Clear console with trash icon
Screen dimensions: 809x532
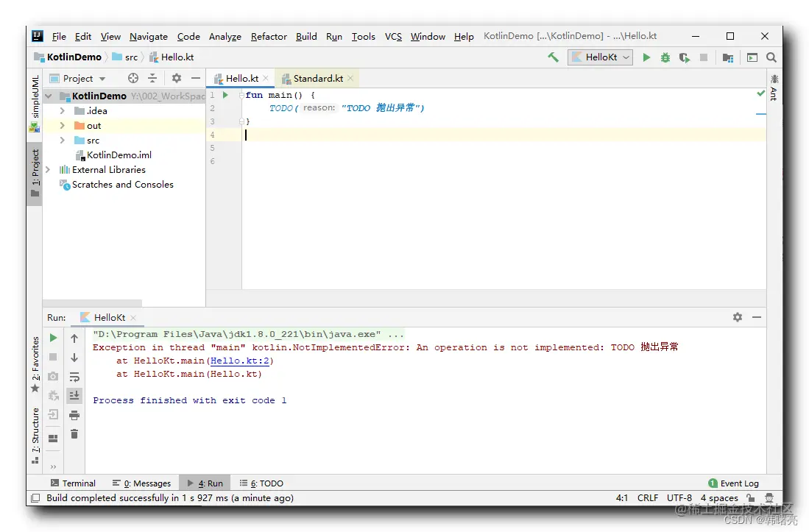[x=74, y=434]
